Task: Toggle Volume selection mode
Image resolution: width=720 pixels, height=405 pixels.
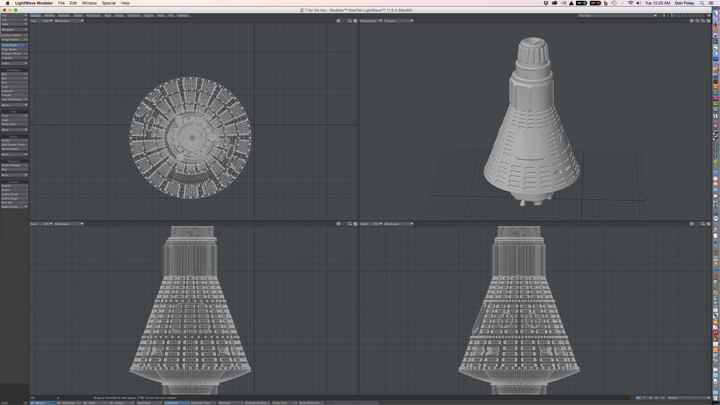Action: pos(14,58)
